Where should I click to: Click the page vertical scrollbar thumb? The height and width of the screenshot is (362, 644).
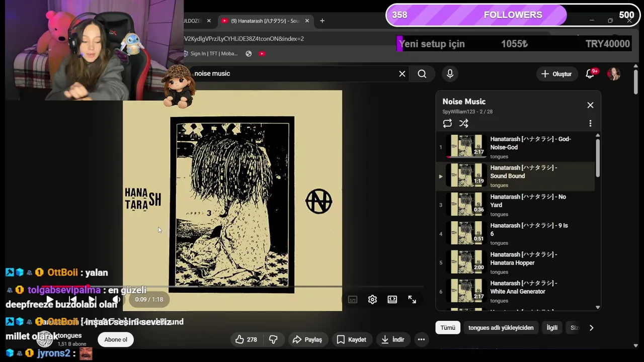pyautogui.click(x=636, y=81)
